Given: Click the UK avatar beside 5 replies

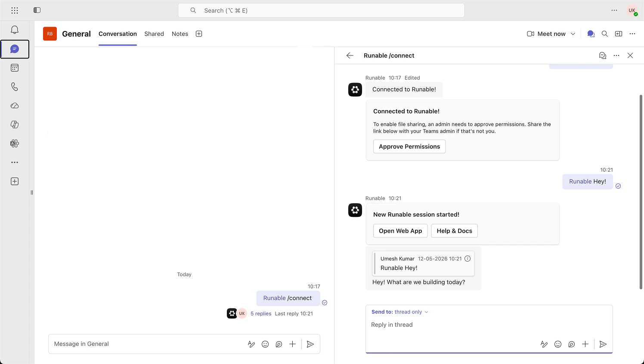Looking at the screenshot, I should point(242,314).
